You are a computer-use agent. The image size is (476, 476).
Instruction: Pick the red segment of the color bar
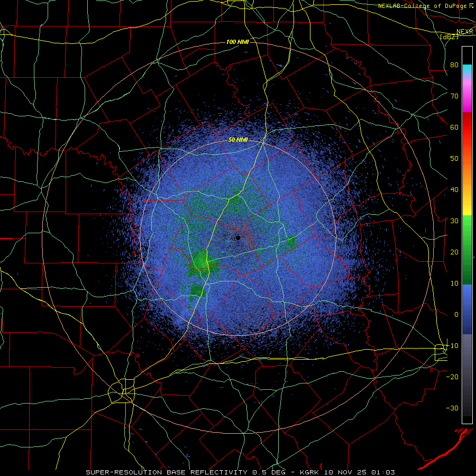(467, 127)
